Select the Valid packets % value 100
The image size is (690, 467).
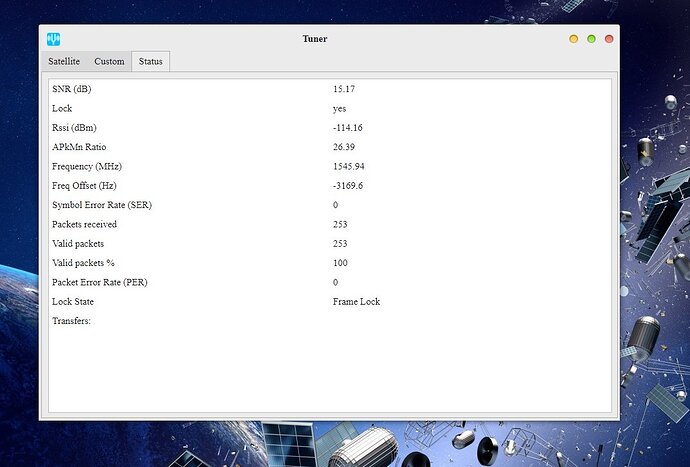point(340,263)
